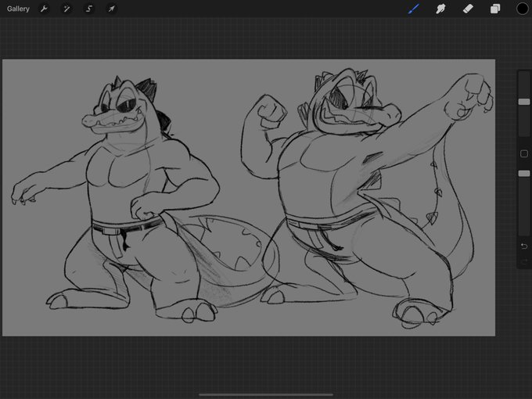Open the Actions wrench menu
The height and width of the screenshot is (399, 532).
click(x=44, y=9)
